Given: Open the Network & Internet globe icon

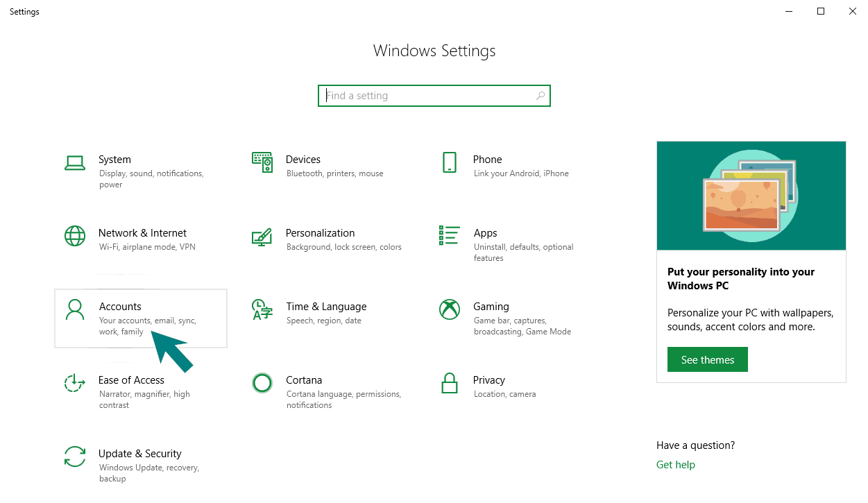Looking at the screenshot, I should tap(75, 236).
